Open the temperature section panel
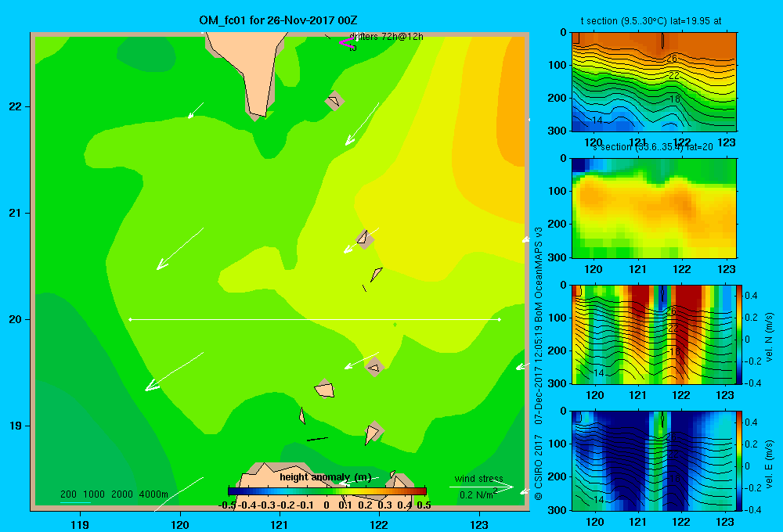This screenshot has width=783, height=532. coord(654,81)
